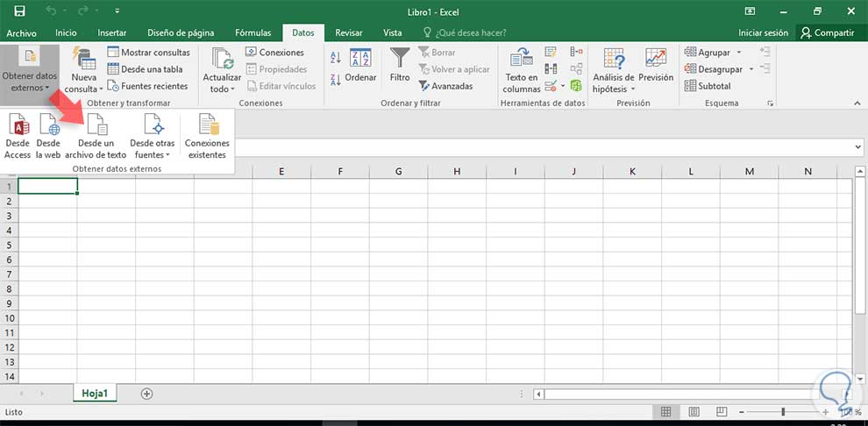The width and height of the screenshot is (868, 426).
Task: Select row 7 header
Action: click(x=8, y=273)
